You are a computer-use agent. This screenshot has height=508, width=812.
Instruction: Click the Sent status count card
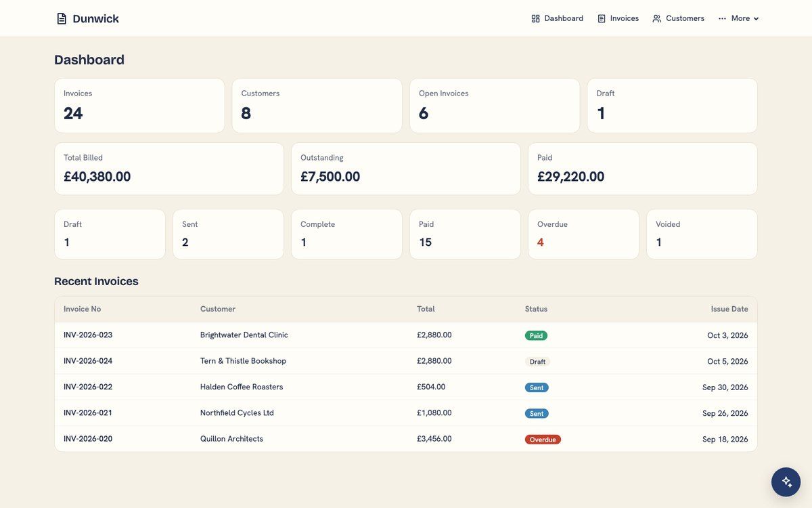click(x=228, y=234)
